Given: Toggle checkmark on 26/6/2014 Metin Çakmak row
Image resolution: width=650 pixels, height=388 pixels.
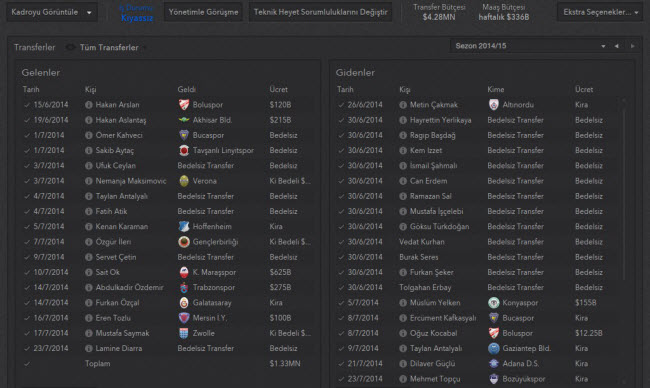Looking at the screenshot, I should pyautogui.click(x=341, y=105).
